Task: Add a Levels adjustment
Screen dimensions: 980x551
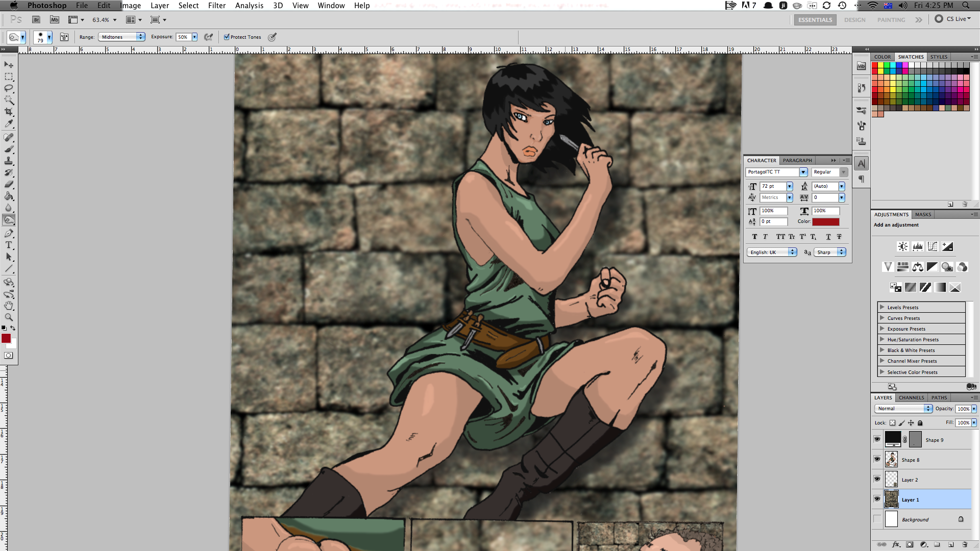Action: [918, 246]
